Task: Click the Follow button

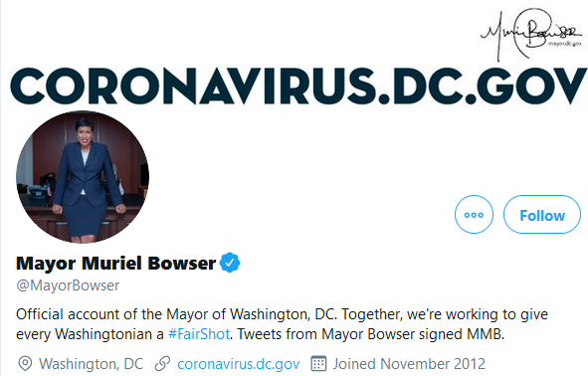Action: click(542, 215)
